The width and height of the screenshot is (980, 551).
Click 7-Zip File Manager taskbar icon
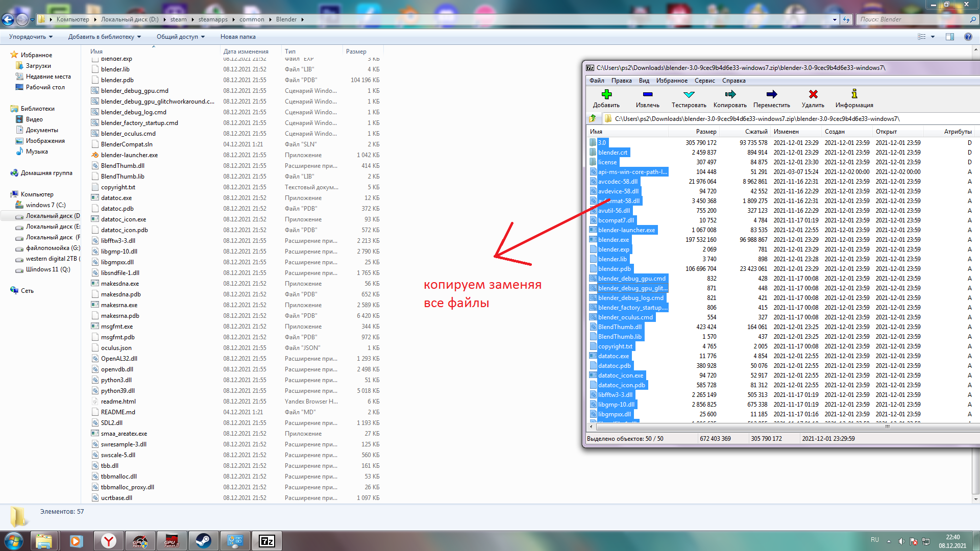266,541
